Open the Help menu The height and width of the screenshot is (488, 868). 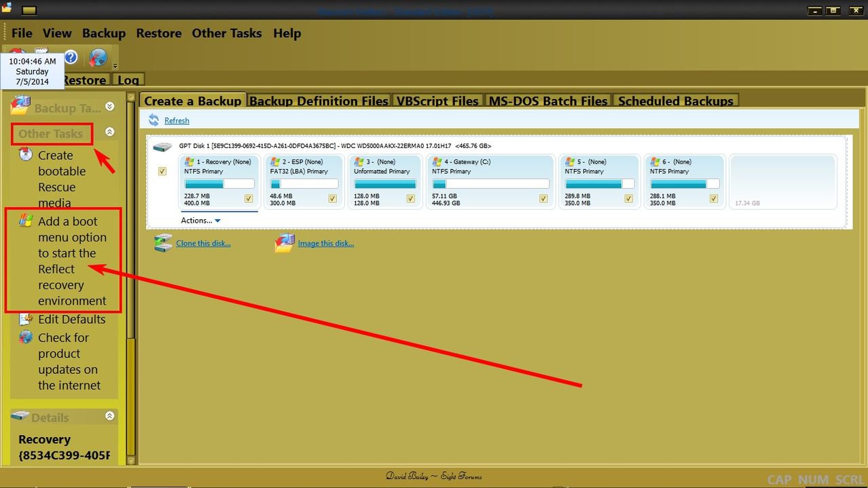tap(287, 33)
